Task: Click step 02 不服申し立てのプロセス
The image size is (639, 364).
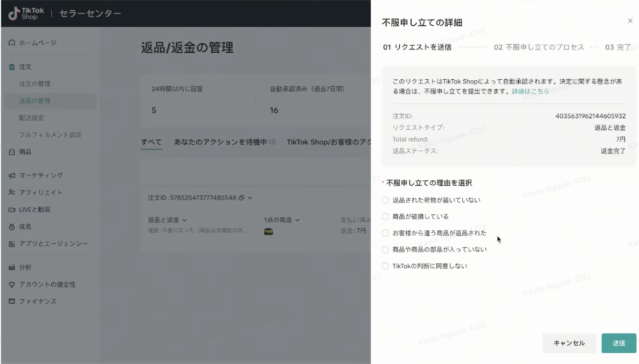Action: pos(539,47)
